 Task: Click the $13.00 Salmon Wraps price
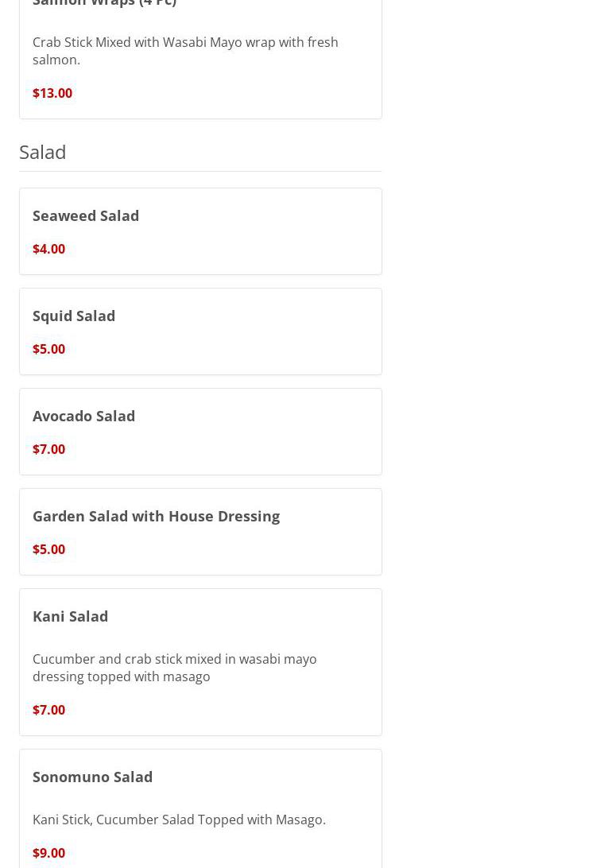[52, 93]
